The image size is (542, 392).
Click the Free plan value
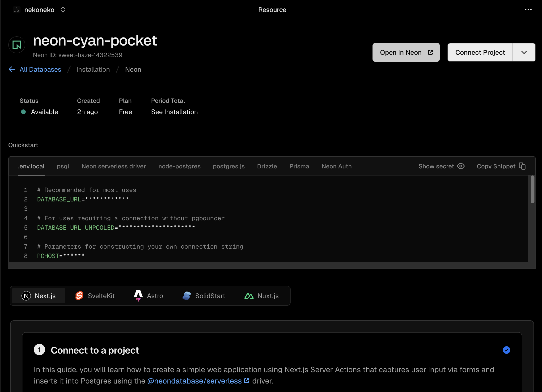125,112
